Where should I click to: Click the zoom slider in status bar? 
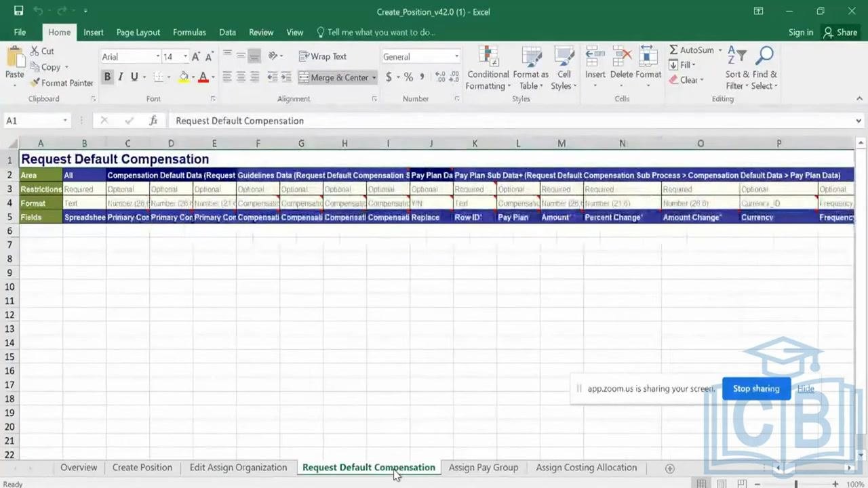(x=796, y=484)
